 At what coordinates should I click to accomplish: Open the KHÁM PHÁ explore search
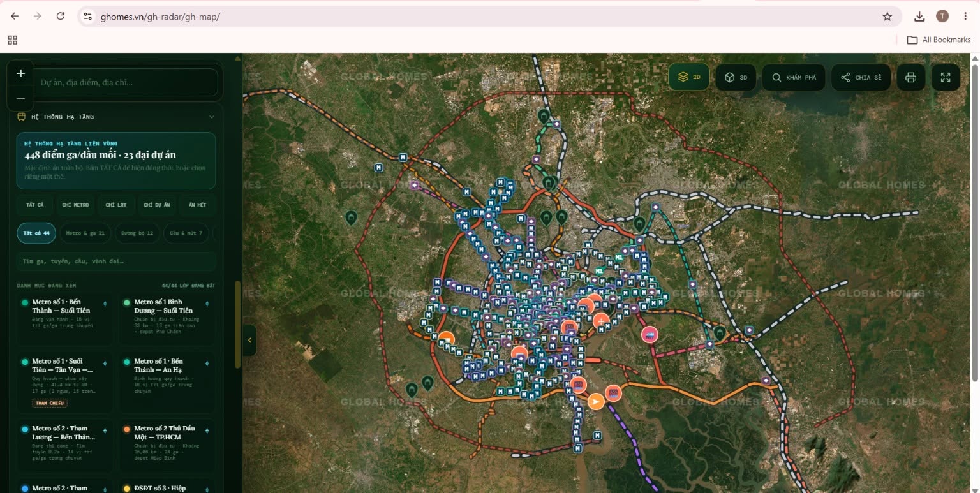(794, 77)
